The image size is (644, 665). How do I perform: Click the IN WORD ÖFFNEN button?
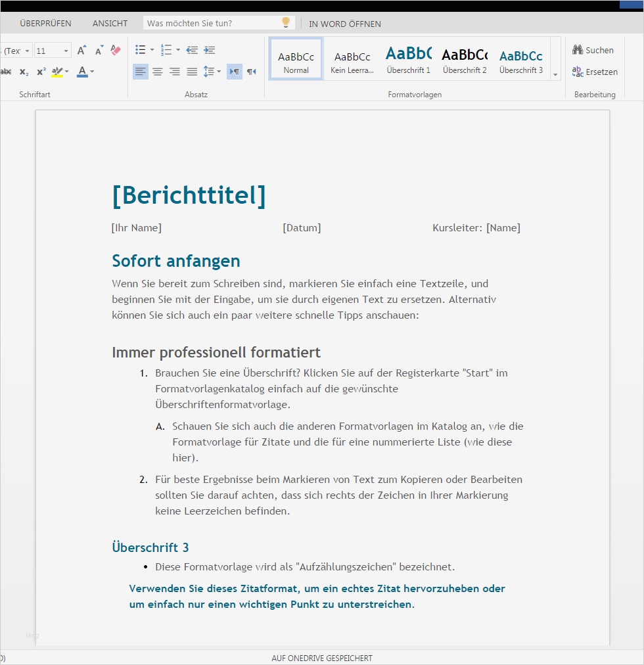coord(344,24)
